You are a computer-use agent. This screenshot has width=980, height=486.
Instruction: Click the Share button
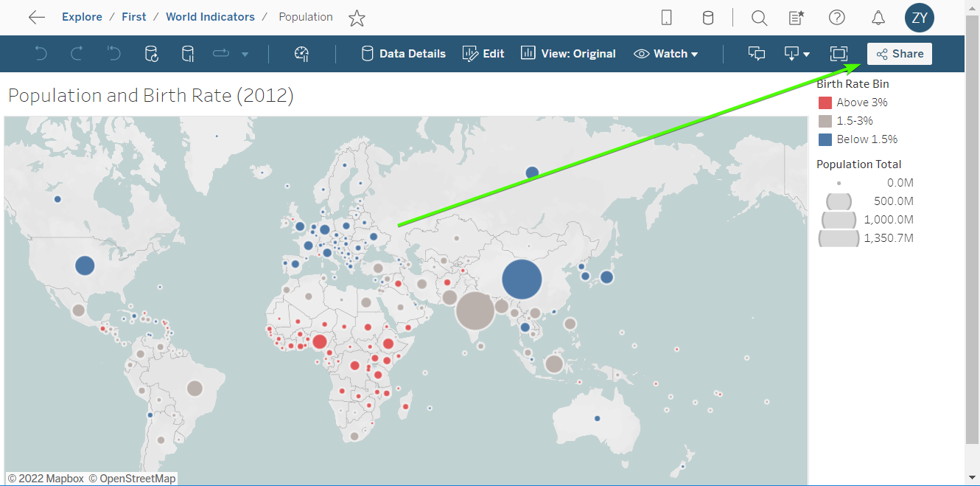(x=899, y=54)
